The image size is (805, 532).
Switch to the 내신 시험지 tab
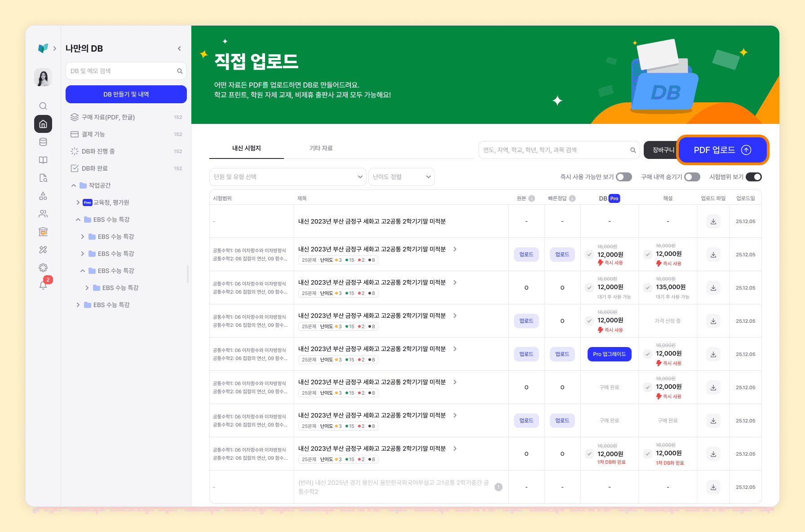tap(247, 148)
